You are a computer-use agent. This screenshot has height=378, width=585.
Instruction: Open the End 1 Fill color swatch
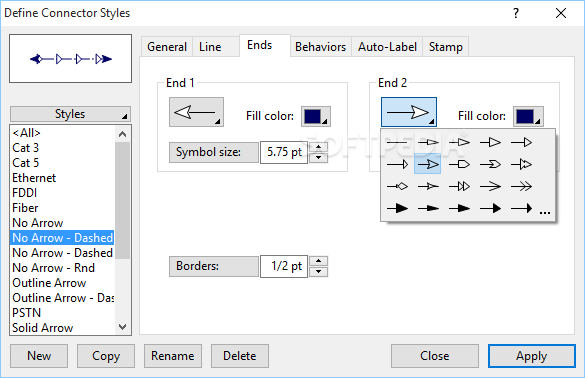tap(316, 116)
